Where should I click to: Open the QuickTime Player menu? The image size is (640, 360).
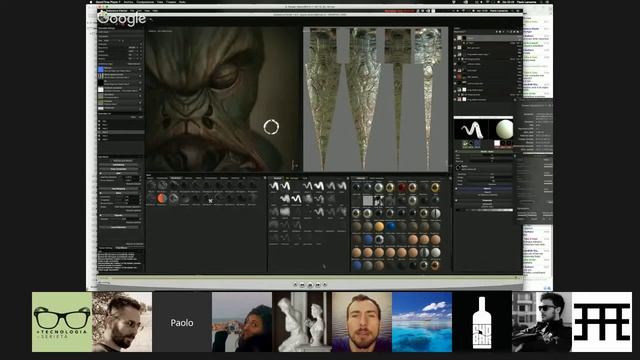(107, 2)
